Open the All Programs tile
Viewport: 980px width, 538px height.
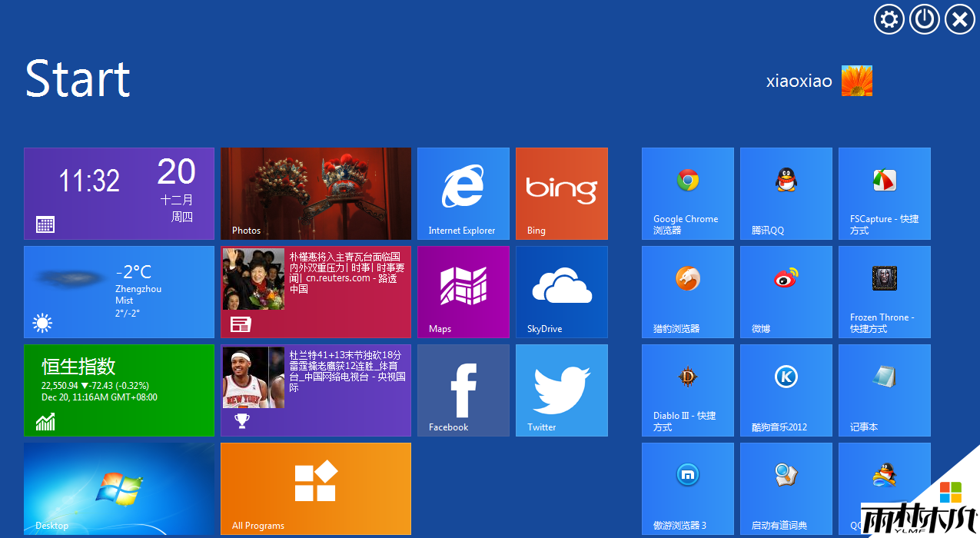point(316,489)
